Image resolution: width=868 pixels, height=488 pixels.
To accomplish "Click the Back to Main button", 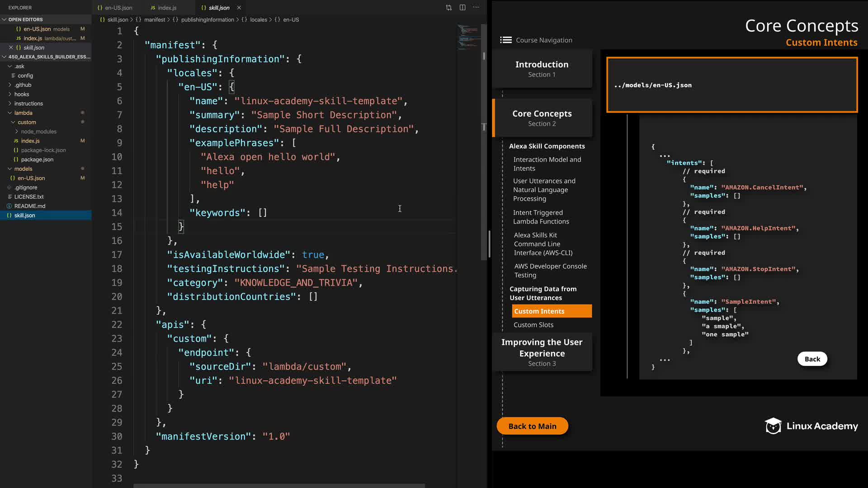I will (532, 426).
